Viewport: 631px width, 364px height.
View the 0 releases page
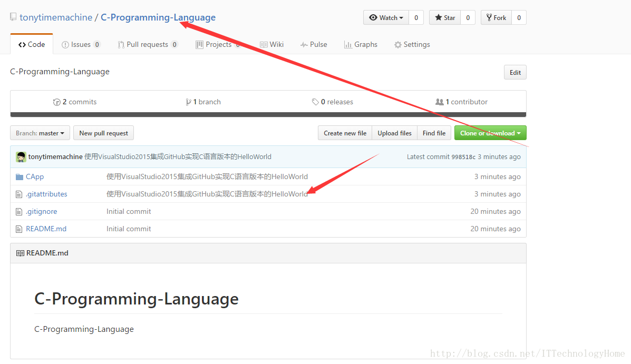333,102
